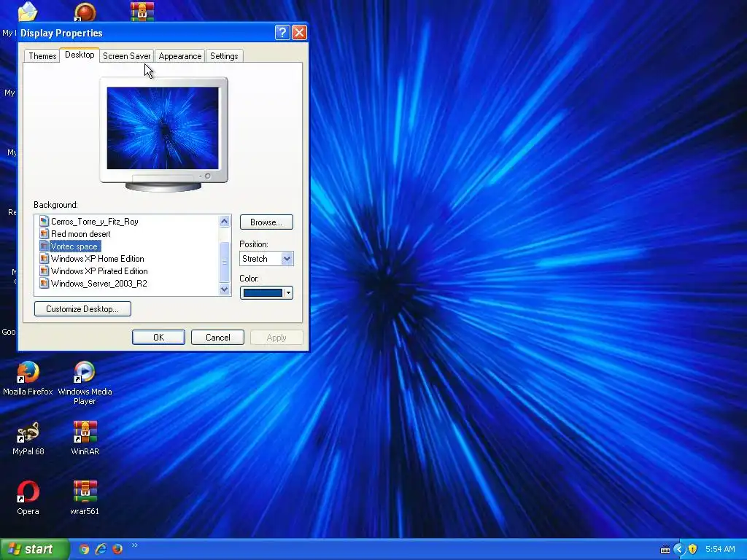
Task: Close the Display Properties window
Action: (299, 32)
